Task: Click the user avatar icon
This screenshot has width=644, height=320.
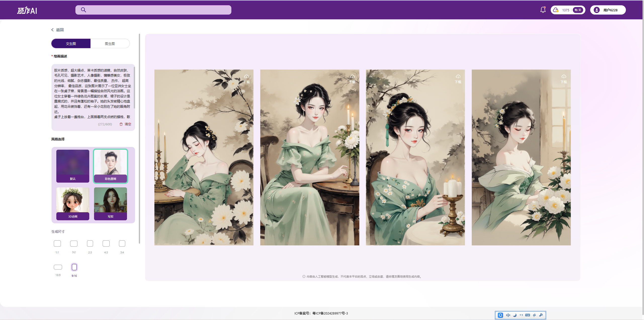Action: (x=596, y=10)
